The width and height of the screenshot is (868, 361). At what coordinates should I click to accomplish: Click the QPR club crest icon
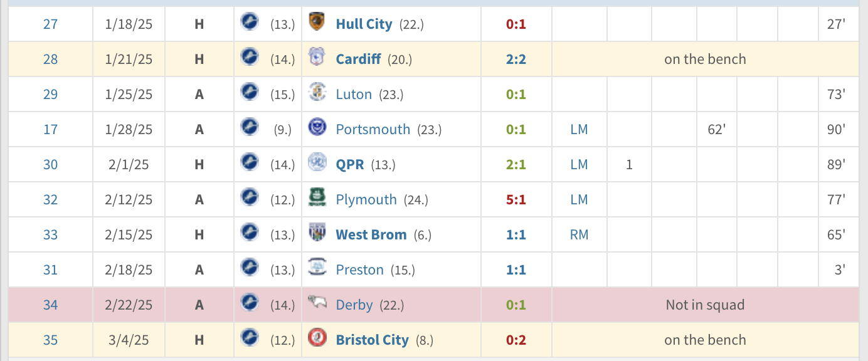317,163
